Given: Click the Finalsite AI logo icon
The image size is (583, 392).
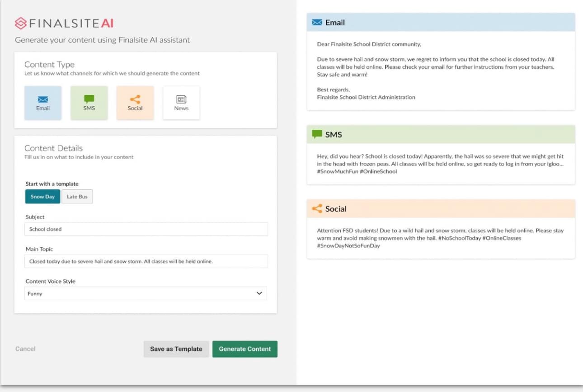Looking at the screenshot, I should 21,23.
